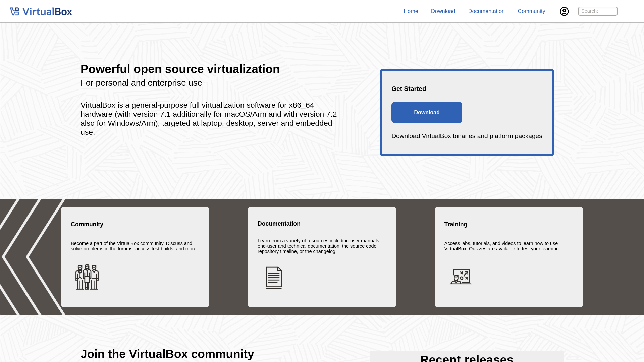Screen dimensions: 644x362
Task: Open the Community card
Action: tap(135, 256)
